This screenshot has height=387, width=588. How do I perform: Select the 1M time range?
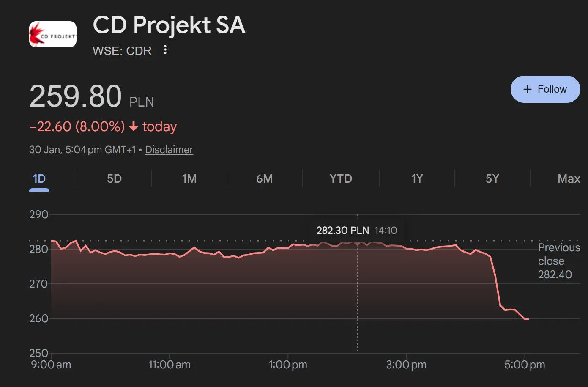tap(189, 178)
